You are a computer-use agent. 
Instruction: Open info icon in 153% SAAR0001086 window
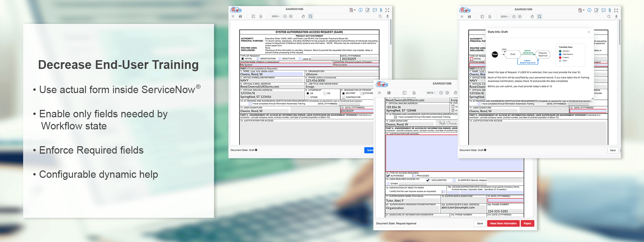click(x=361, y=10)
